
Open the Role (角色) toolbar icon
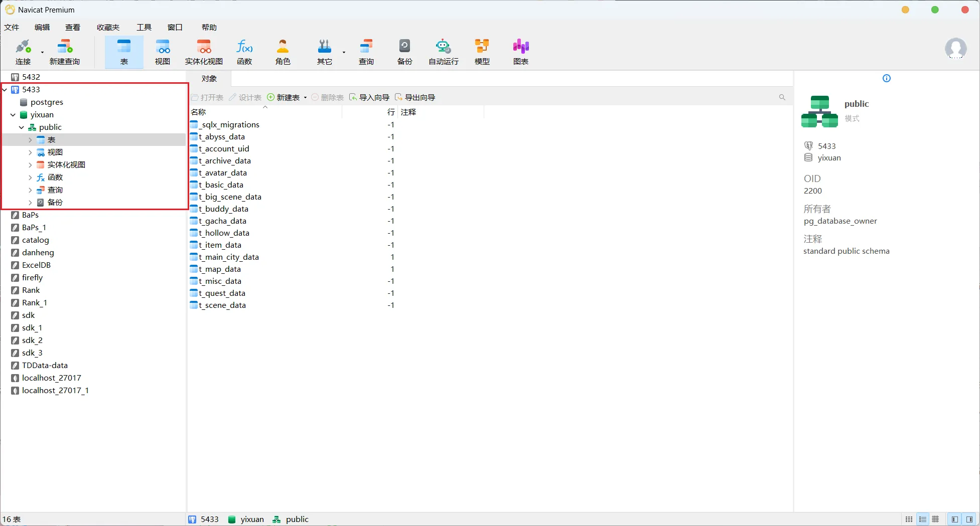283,52
